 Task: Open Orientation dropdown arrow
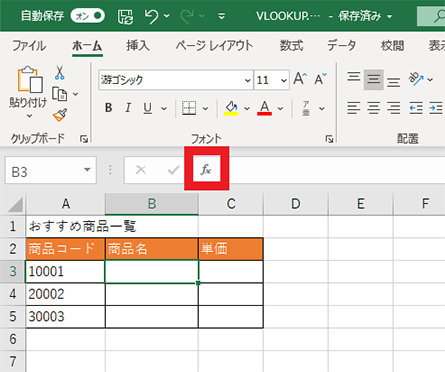click(x=430, y=80)
